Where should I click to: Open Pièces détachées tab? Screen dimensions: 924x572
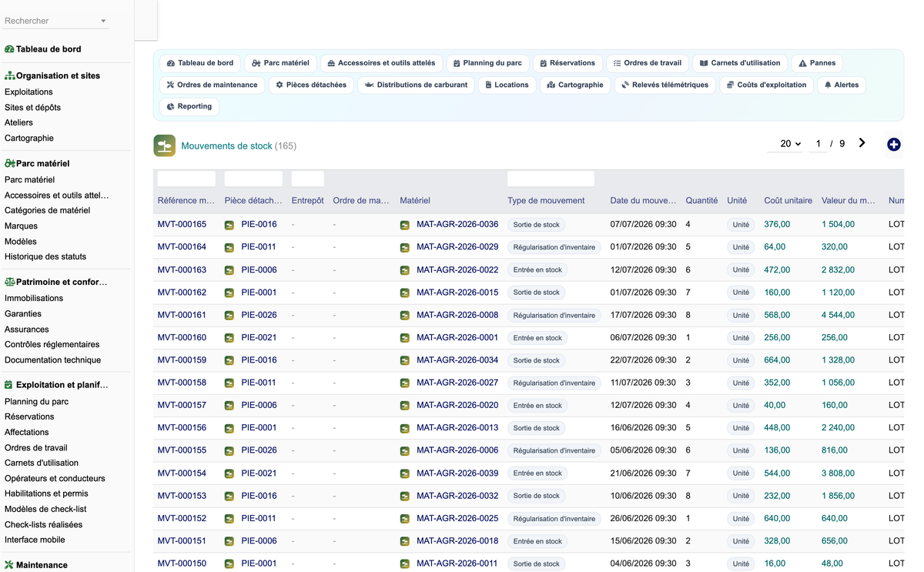coord(311,85)
